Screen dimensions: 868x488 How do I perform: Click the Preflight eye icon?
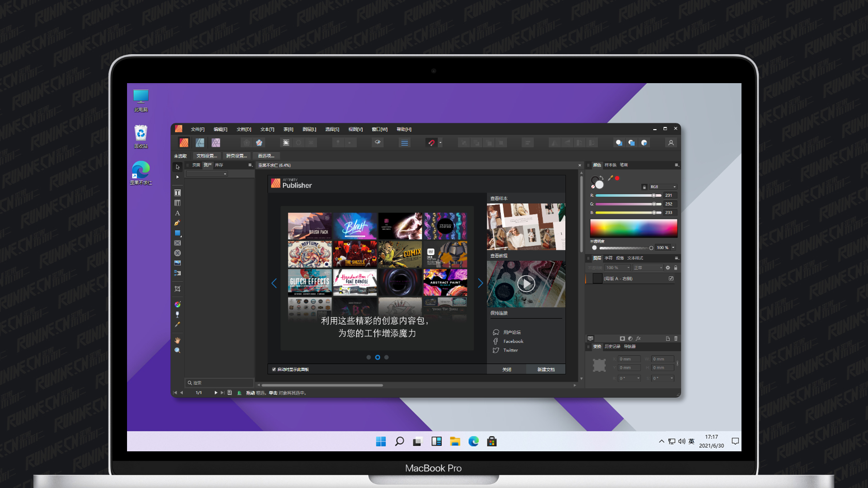(x=378, y=143)
